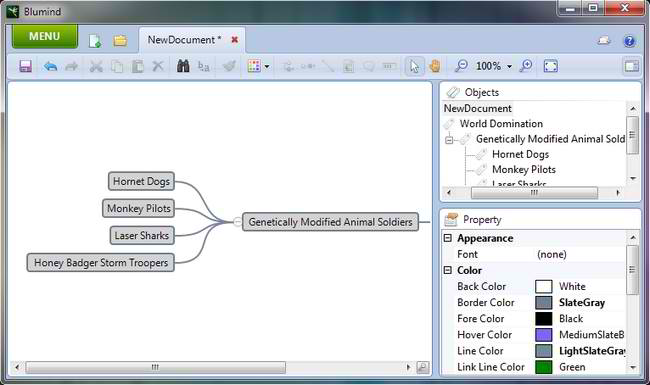Click the navigation corner icon below the canvas
The width and height of the screenshot is (650, 385).
422,367
